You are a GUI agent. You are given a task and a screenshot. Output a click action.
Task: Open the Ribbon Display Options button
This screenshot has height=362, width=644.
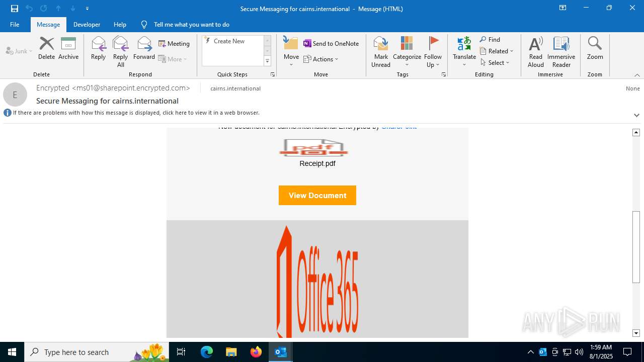tap(562, 8)
